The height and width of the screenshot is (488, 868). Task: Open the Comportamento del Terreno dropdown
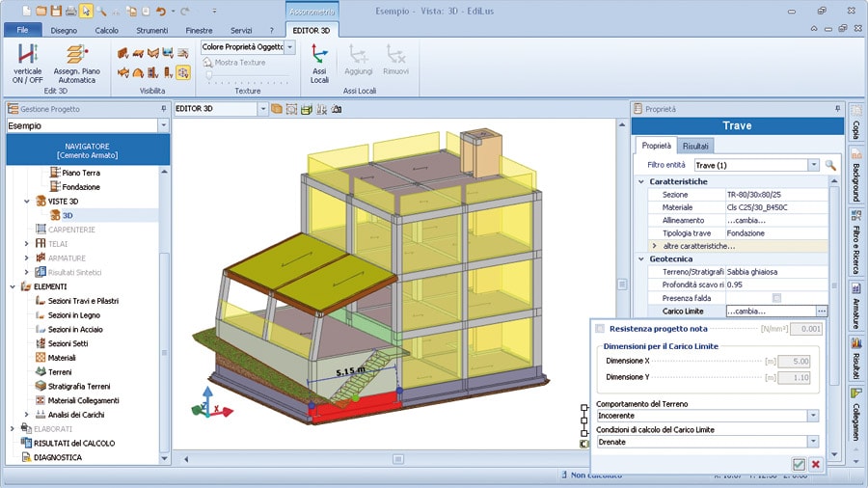[x=813, y=416]
